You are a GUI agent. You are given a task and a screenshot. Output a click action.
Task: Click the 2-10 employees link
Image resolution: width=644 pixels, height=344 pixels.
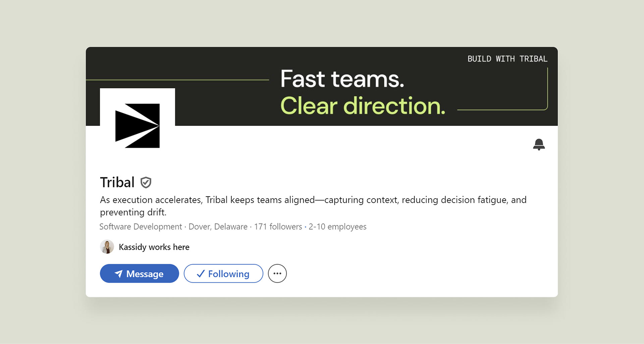(337, 227)
